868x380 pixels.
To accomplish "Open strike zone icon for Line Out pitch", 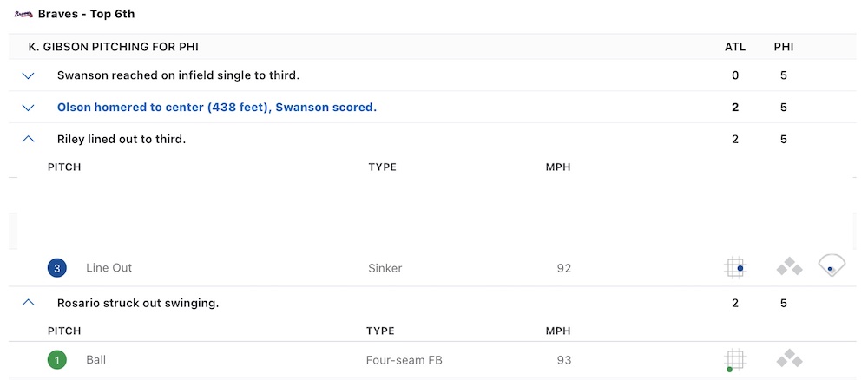I will (x=735, y=268).
